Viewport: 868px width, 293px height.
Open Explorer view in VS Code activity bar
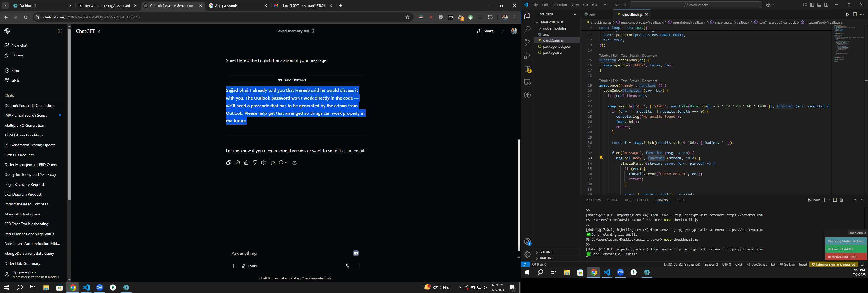tap(527, 16)
